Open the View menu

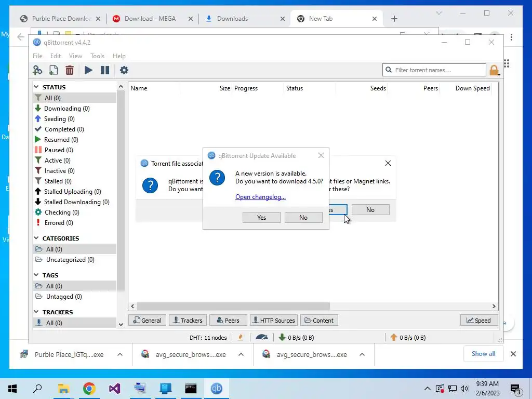click(x=75, y=56)
